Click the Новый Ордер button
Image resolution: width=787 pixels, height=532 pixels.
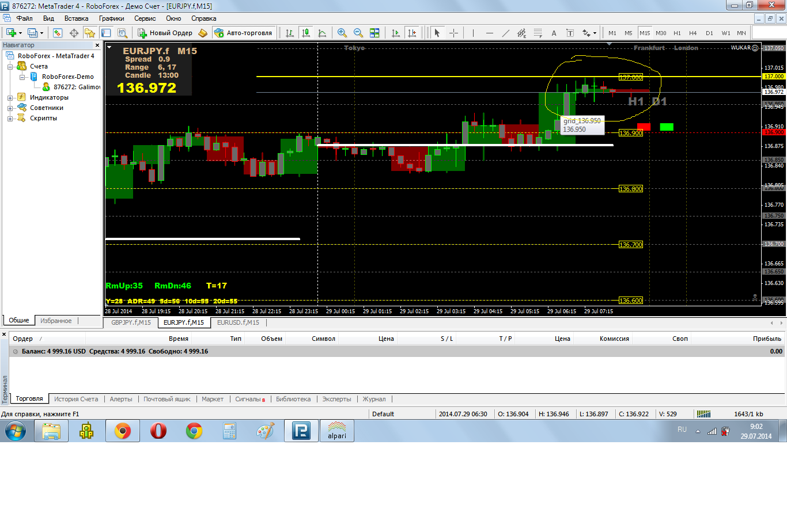[x=165, y=33]
